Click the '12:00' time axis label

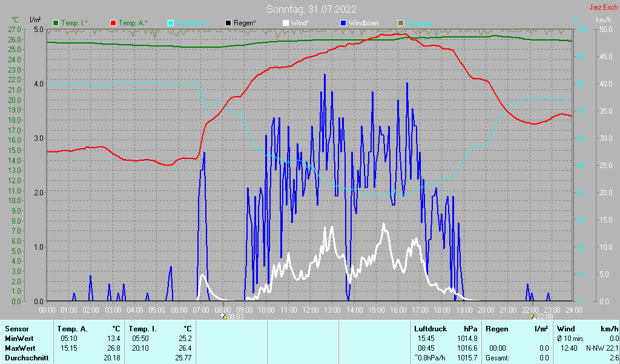pos(310,310)
